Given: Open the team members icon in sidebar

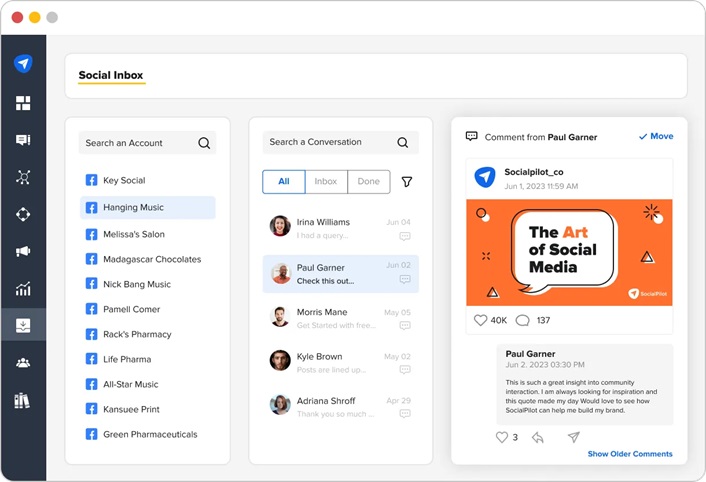Looking at the screenshot, I should [23, 362].
